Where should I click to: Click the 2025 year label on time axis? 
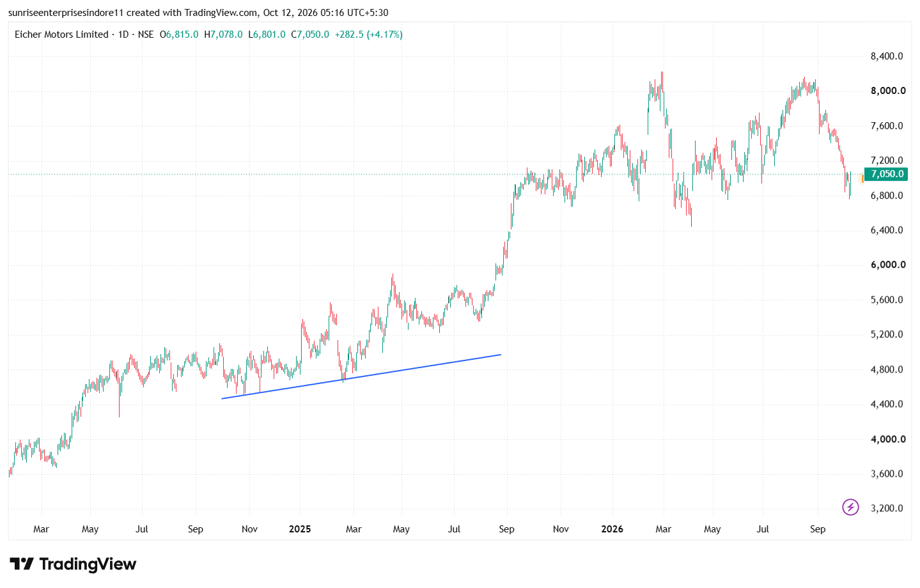click(x=300, y=529)
